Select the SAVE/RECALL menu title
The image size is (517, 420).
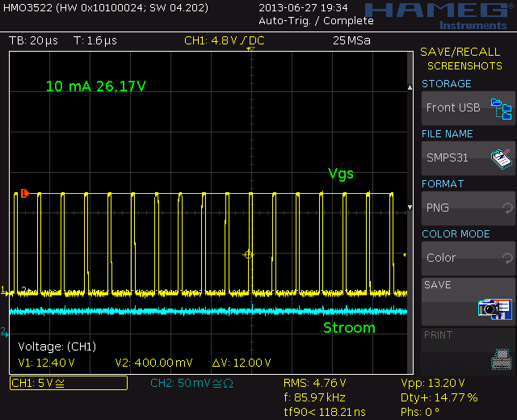coord(460,52)
